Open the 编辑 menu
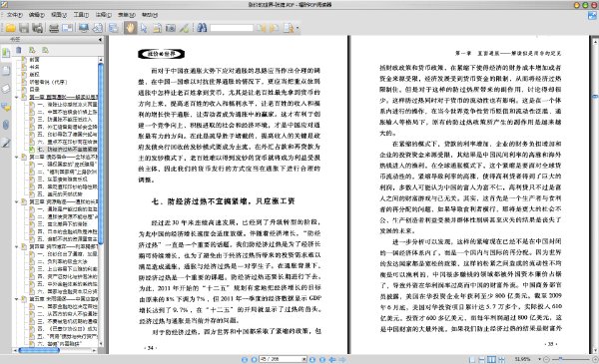Screen dimensions: 599x364 pyautogui.click(x=37, y=15)
